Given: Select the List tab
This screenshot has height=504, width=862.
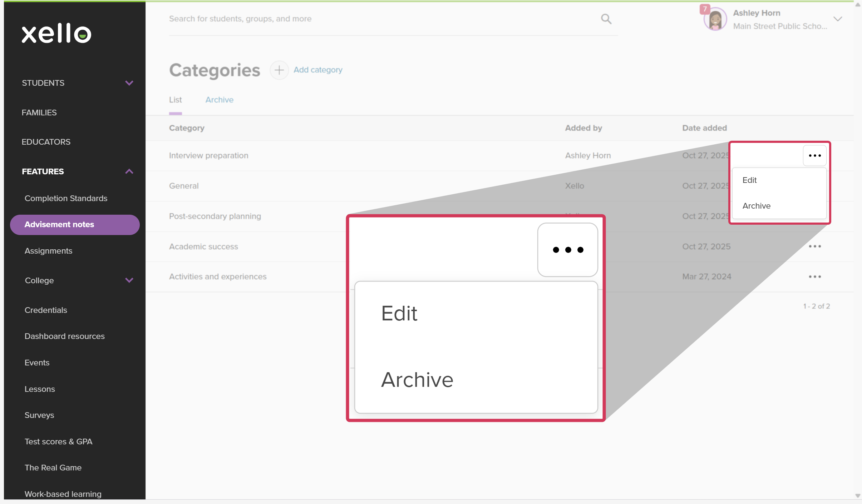Looking at the screenshot, I should click(x=175, y=100).
